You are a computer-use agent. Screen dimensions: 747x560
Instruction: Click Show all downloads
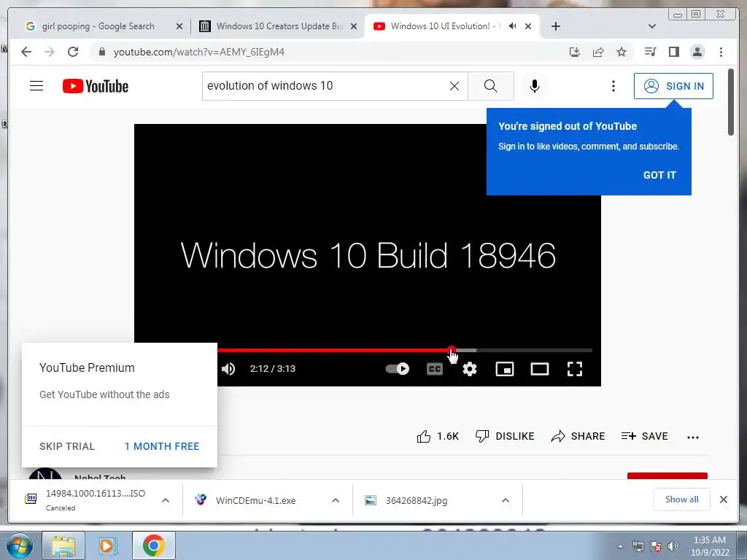pos(682,499)
